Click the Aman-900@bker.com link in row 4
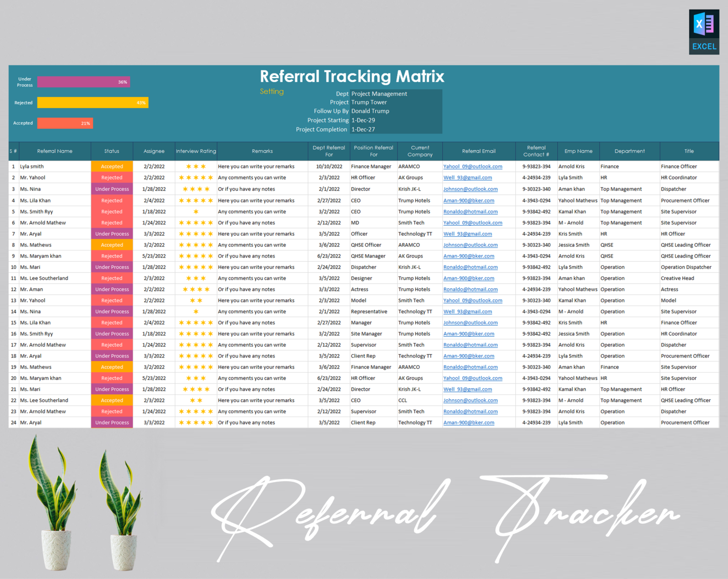Image resolution: width=728 pixels, height=579 pixels. click(x=468, y=200)
